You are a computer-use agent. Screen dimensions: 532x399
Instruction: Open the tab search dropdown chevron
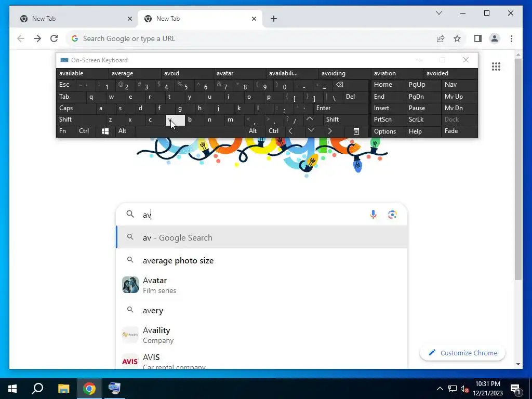pyautogui.click(x=438, y=13)
